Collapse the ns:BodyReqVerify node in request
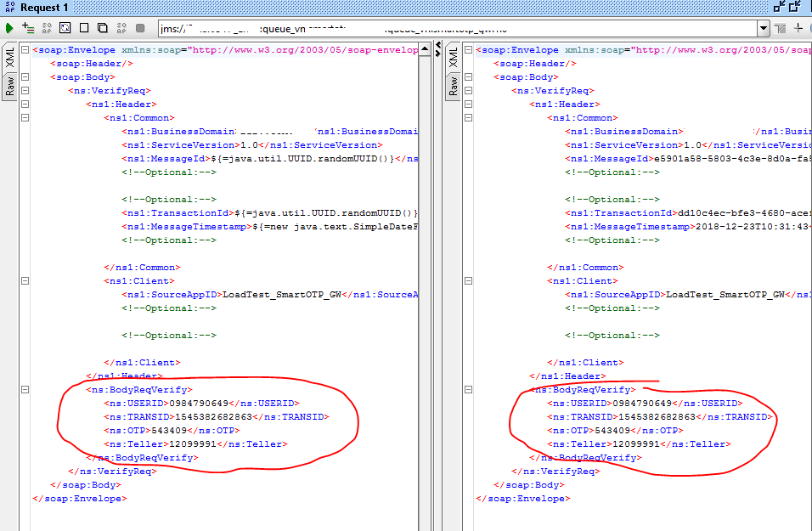Image resolution: width=812 pixels, height=531 pixels. coord(24,390)
